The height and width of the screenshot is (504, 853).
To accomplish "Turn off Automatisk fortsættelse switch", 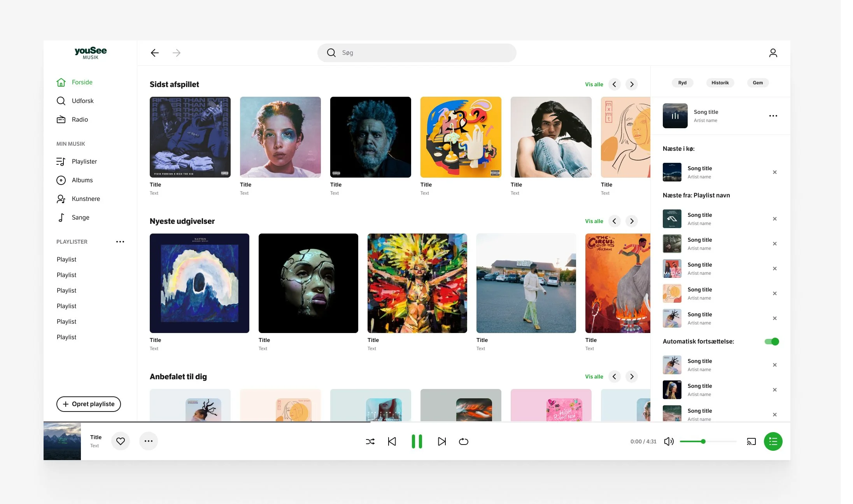I will (x=772, y=342).
